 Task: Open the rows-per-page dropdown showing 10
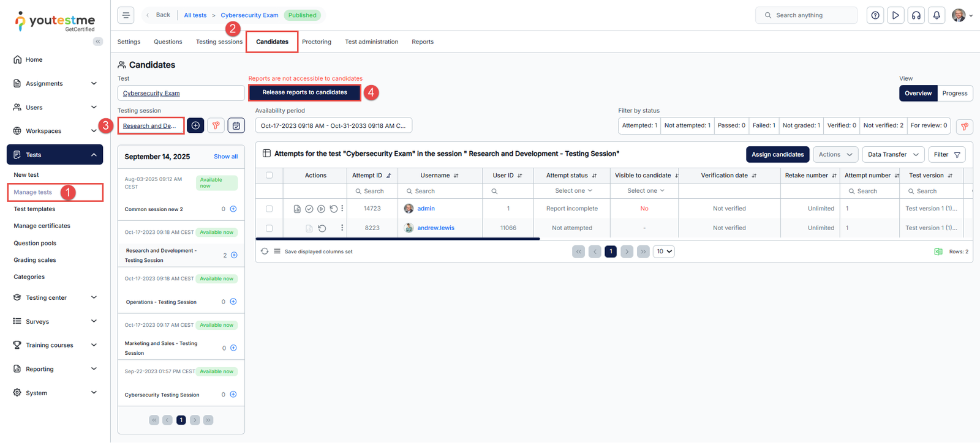[664, 251]
